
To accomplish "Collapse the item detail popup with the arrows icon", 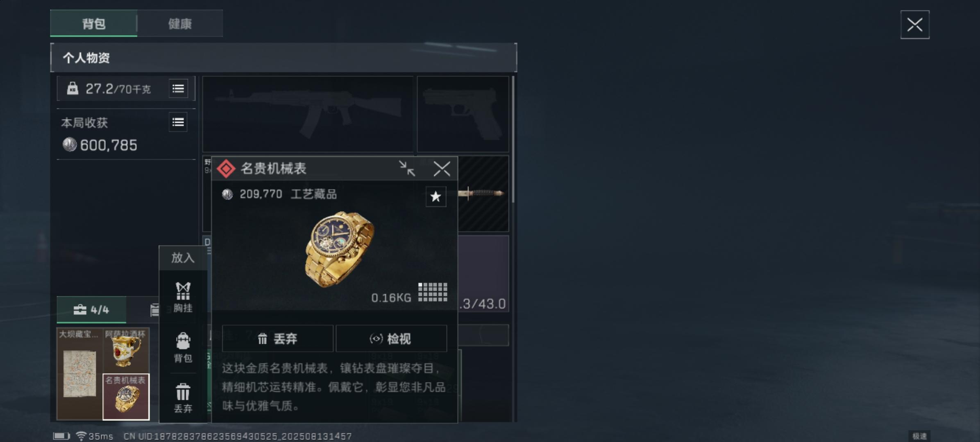I will point(407,169).
